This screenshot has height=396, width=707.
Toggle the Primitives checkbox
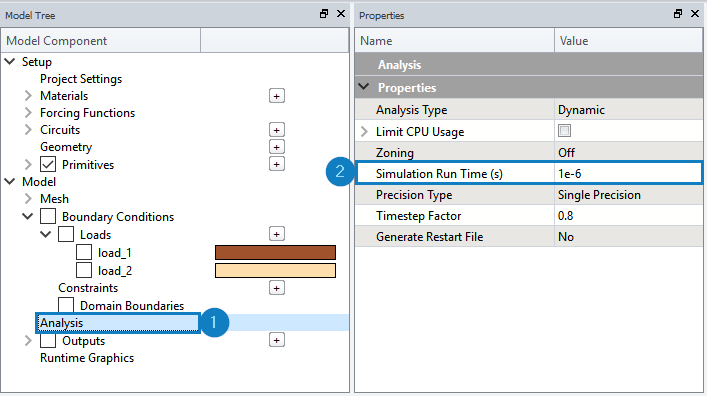click(x=48, y=165)
